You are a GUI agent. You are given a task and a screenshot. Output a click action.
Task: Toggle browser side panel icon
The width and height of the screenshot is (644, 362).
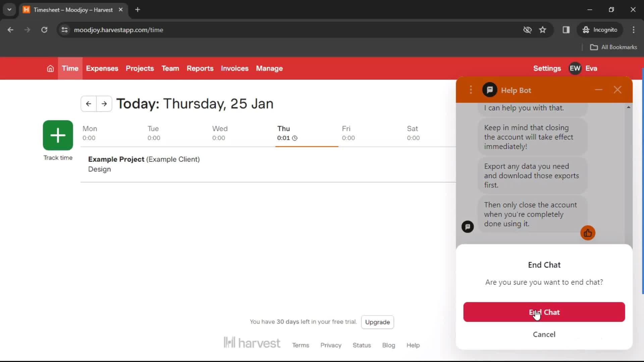(566, 30)
